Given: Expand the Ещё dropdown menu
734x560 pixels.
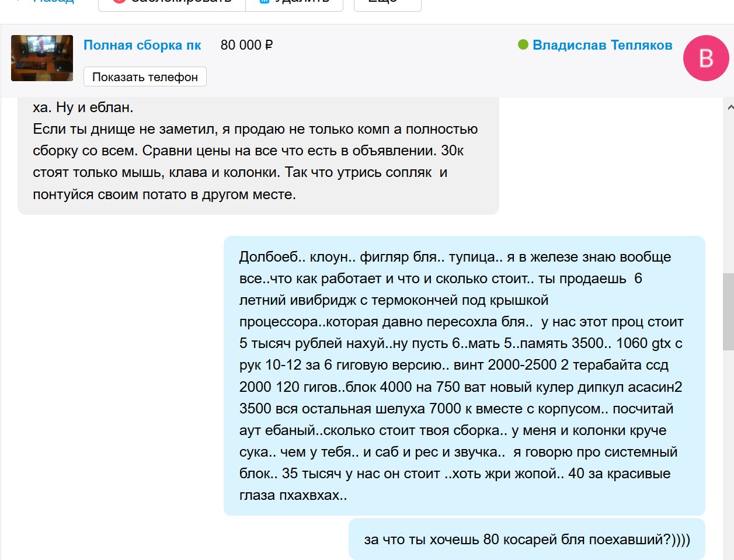Looking at the screenshot, I should (x=387, y=3).
